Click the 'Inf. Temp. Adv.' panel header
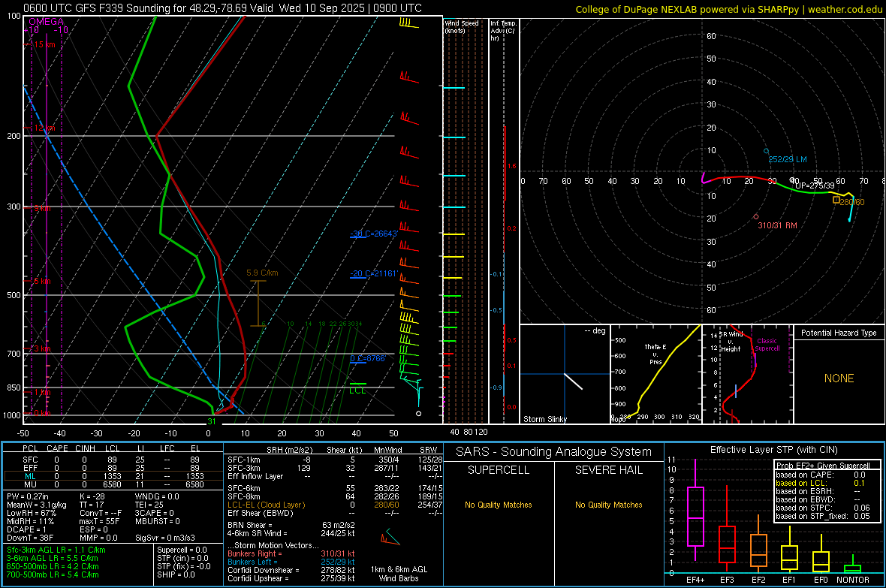This screenshot has width=886, height=588. [x=503, y=31]
